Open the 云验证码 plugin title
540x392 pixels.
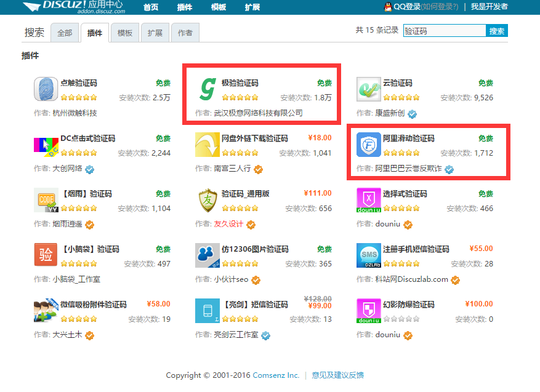[x=397, y=83]
